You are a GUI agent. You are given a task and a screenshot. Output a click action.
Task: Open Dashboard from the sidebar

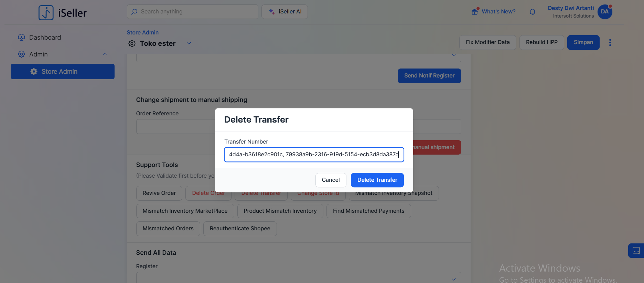pos(45,38)
